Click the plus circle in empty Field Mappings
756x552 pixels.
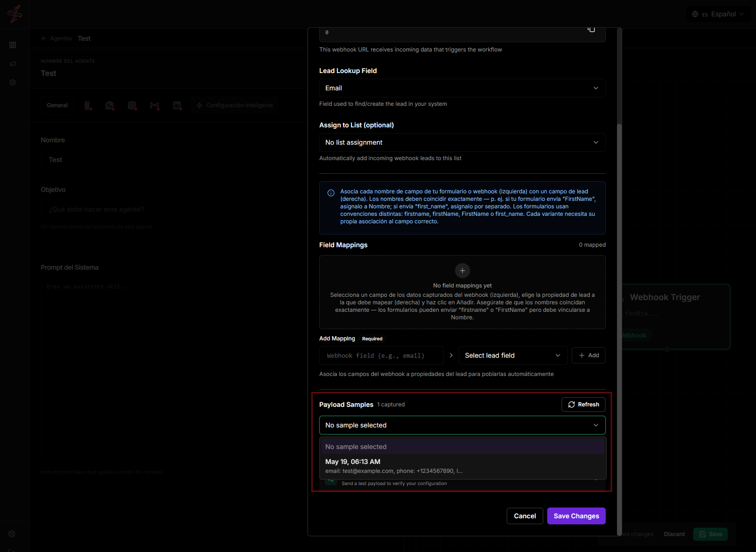(462, 271)
